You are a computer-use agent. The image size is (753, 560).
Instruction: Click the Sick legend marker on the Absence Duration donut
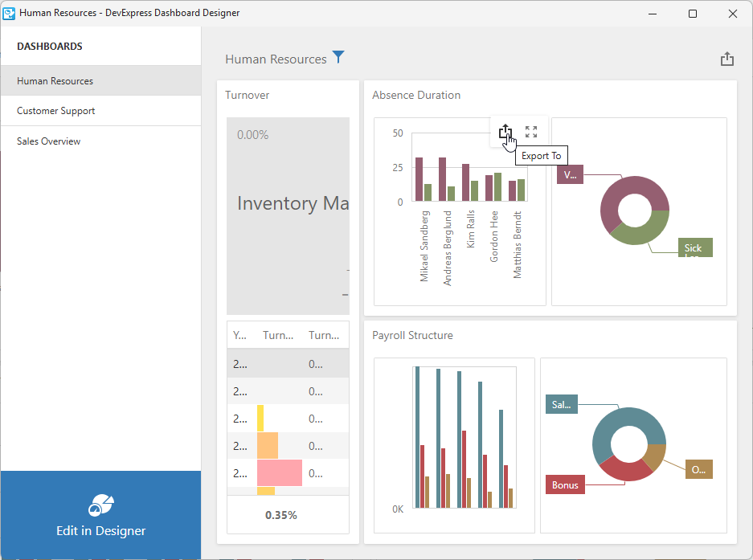pos(694,247)
